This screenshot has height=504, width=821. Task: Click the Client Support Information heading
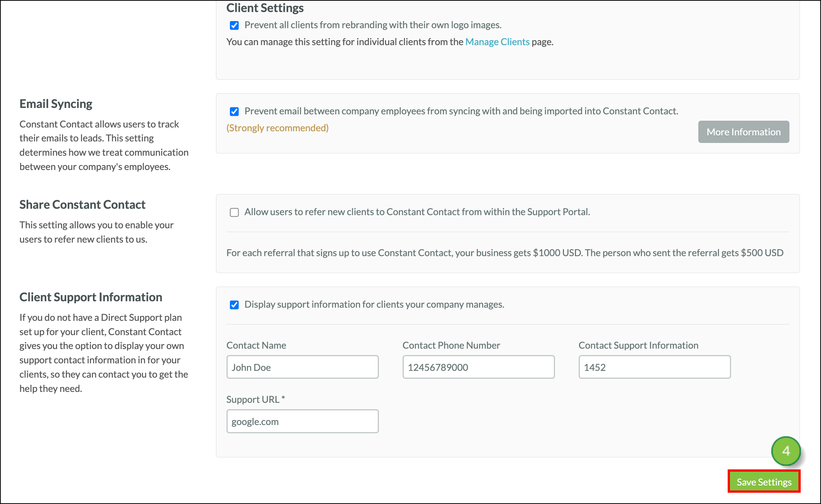[91, 297]
